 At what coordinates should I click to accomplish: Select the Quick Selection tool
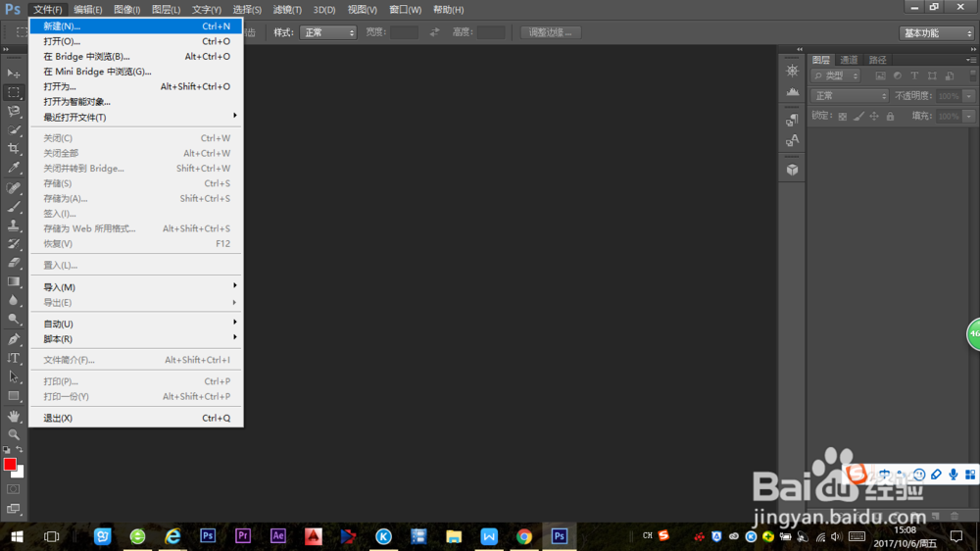point(13,130)
